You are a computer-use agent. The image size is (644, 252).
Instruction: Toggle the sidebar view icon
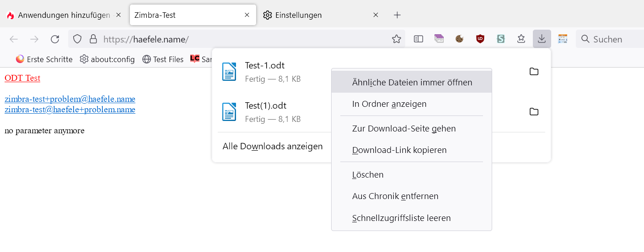click(x=419, y=39)
